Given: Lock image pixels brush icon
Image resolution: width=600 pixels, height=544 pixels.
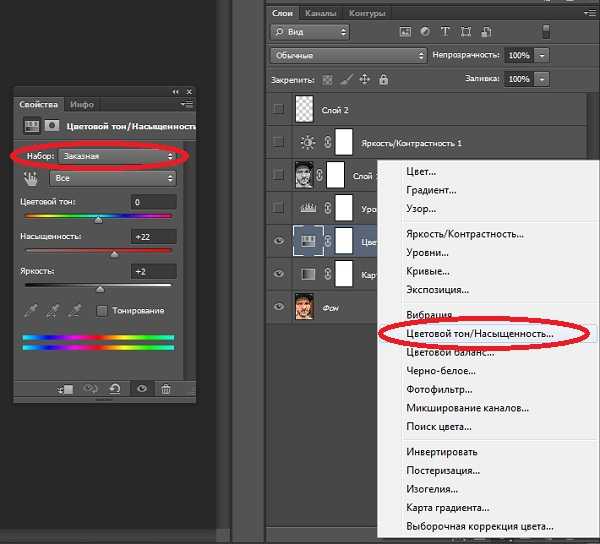Looking at the screenshot, I should tap(346, 80).
